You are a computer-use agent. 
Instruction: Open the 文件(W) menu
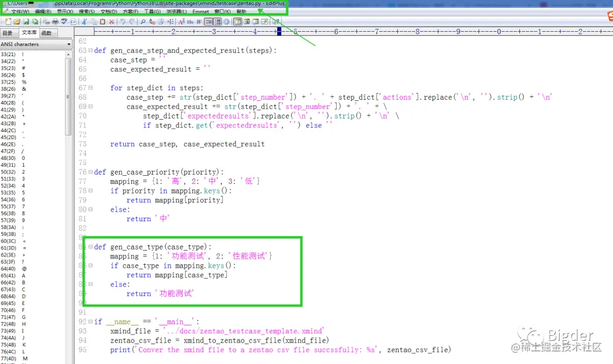[19, 12]
